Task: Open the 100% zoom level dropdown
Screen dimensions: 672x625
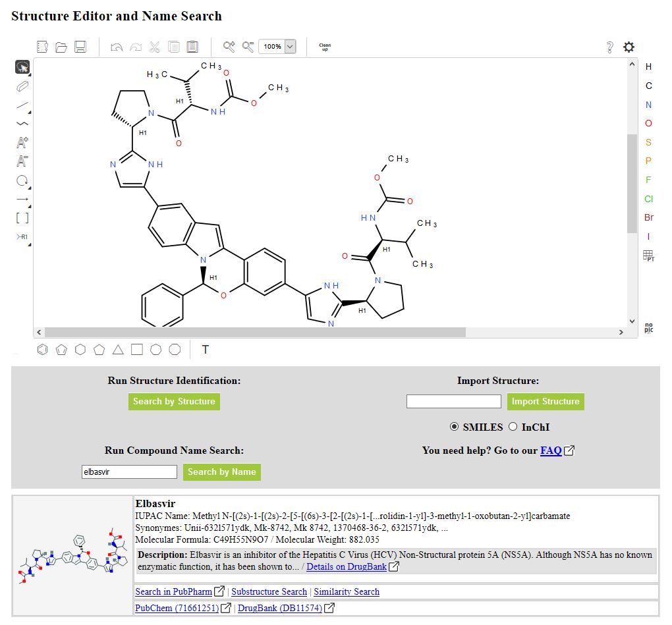Action: (290, 47)
